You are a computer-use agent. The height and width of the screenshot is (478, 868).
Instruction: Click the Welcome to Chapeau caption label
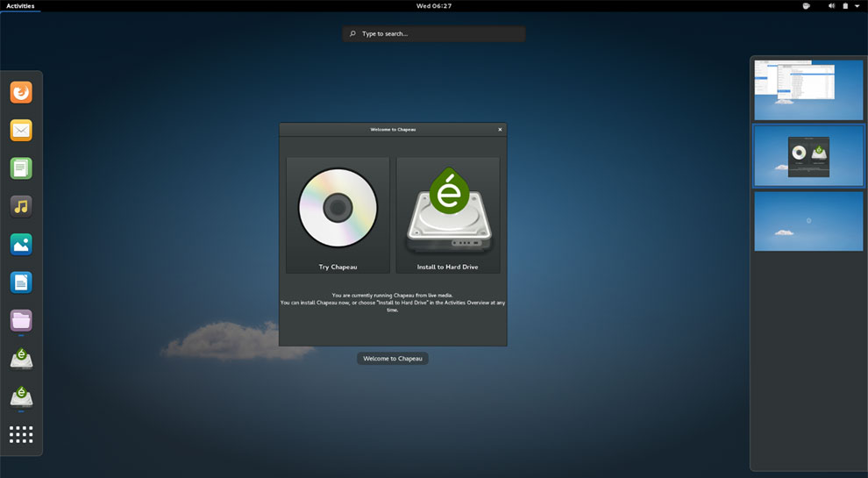(x=393, y=359)
